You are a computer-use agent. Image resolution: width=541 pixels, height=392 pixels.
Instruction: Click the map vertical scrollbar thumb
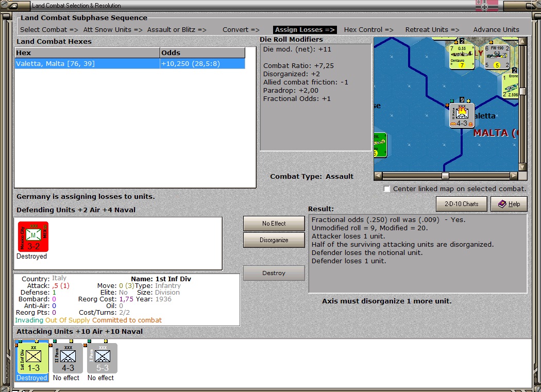click(x=523, y=91)
